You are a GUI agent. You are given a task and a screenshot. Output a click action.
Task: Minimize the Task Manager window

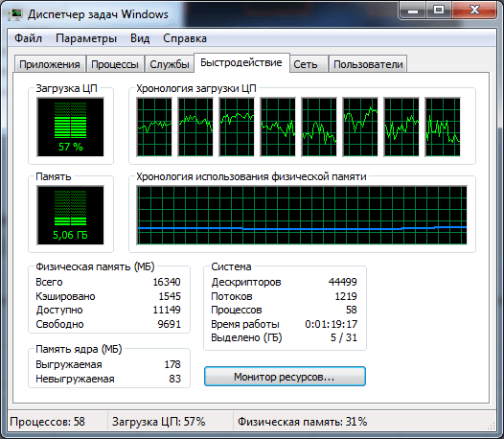pos(413,11)
